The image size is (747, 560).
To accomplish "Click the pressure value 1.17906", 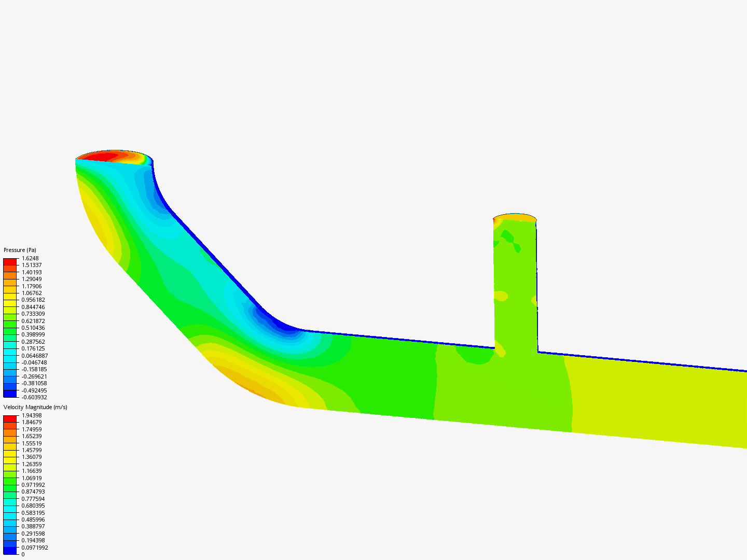I will coord(32,286).
